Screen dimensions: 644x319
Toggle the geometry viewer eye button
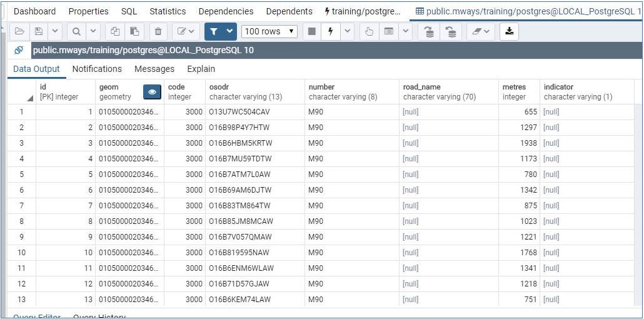click(x=152, y=93)
